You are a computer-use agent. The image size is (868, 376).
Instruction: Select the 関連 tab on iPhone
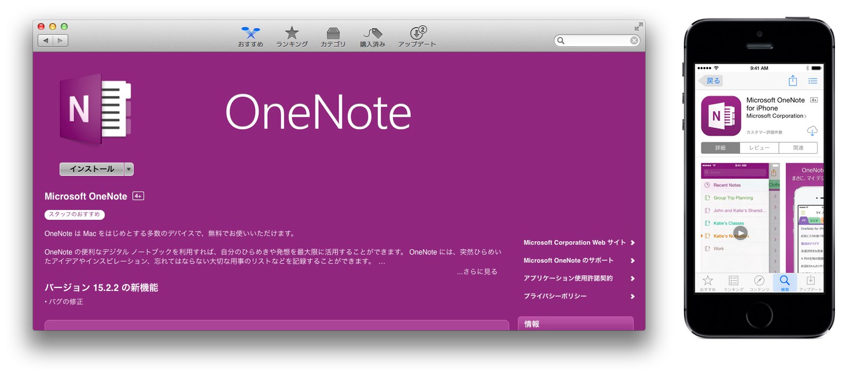tap(798, 148)
